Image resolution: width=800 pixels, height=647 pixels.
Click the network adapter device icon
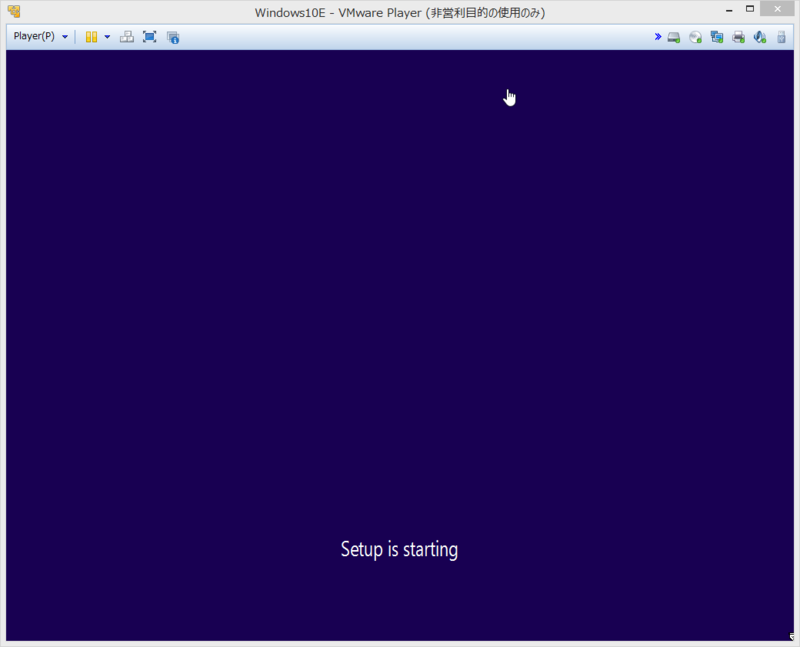point(717,37)
